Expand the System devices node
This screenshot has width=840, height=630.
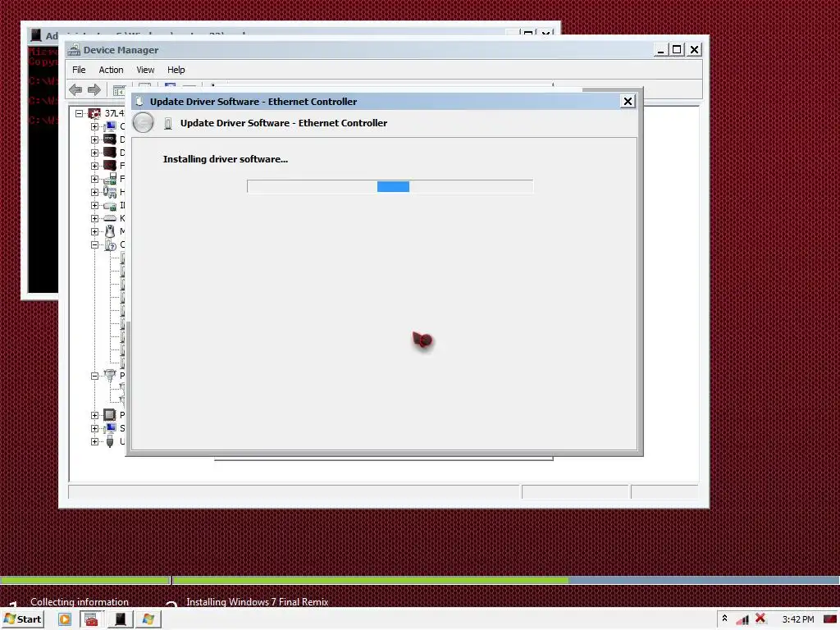tap(95, 428)
